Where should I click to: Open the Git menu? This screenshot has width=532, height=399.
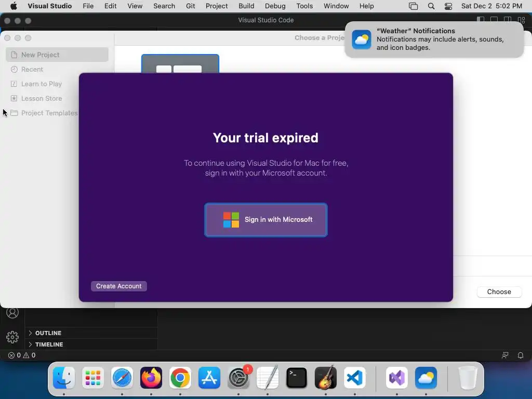[190, 6]
